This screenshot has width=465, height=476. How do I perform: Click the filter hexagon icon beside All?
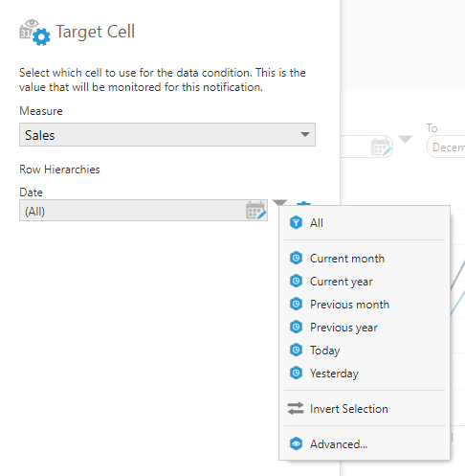point(296,222)
